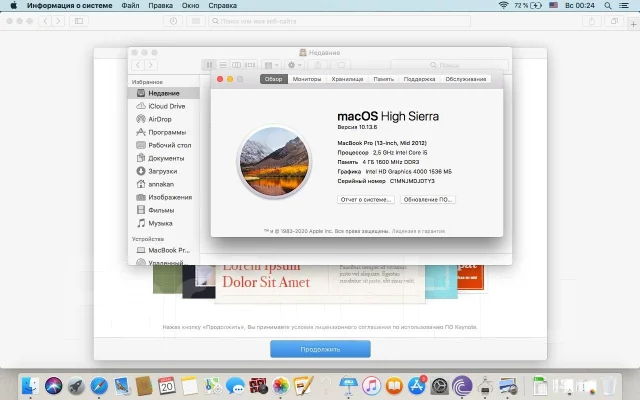This screenshot has width=640, height=400.
Task: Open Messages in the Dock
Action: click(235, 385)
